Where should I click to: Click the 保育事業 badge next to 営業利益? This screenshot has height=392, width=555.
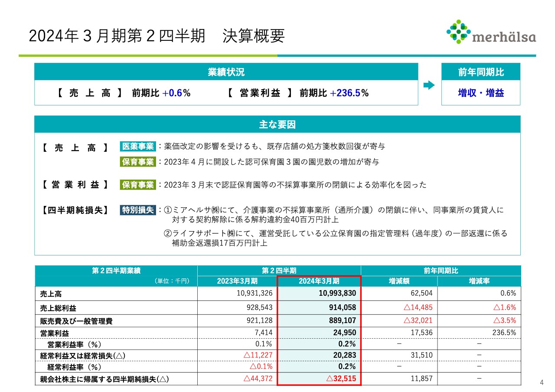[138, 184]
